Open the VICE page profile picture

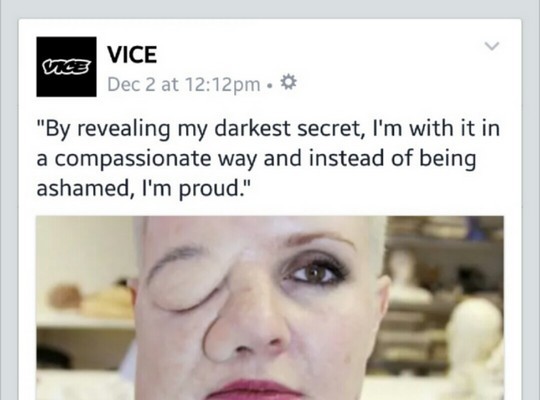(66, 67)
